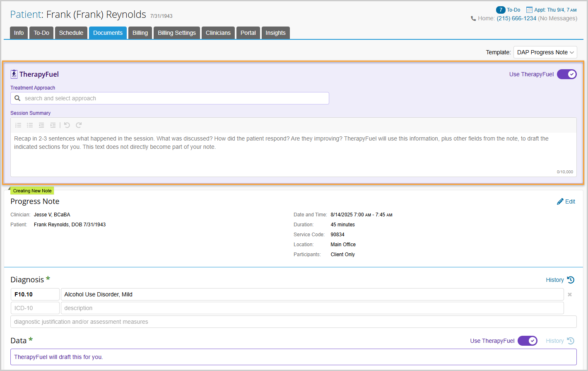Screen dimensions: 588x371
Task: Click the Main Office location value
Action: click(343, 245)
